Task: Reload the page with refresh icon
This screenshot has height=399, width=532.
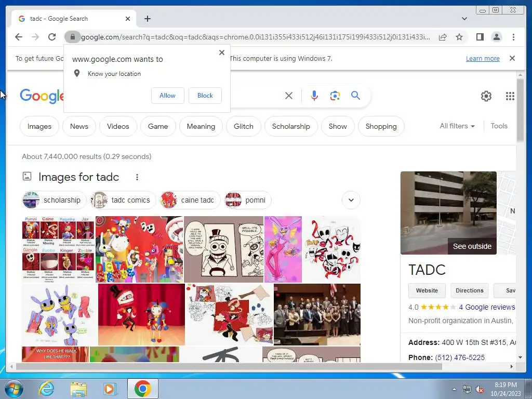Action: [x=52, y=37]
